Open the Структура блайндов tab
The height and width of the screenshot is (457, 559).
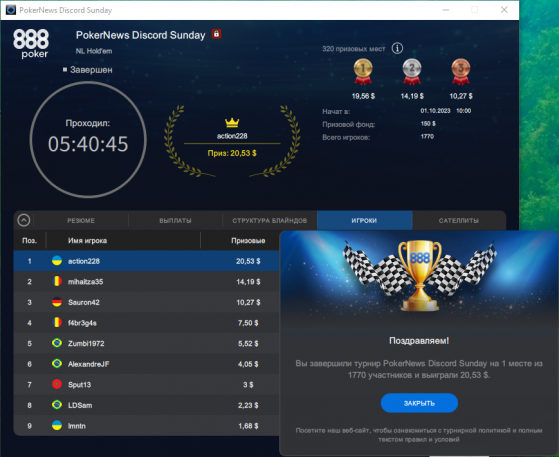tap(270, 220)
